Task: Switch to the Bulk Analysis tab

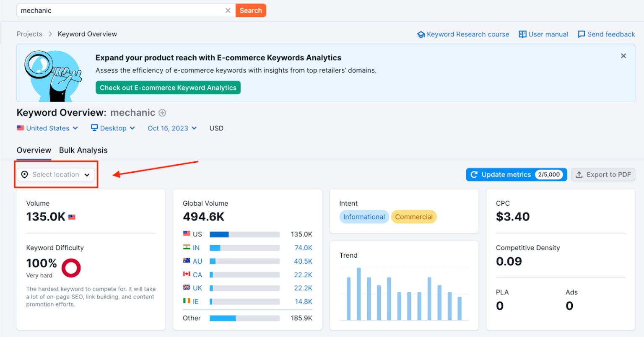Action: click(83, 150)
